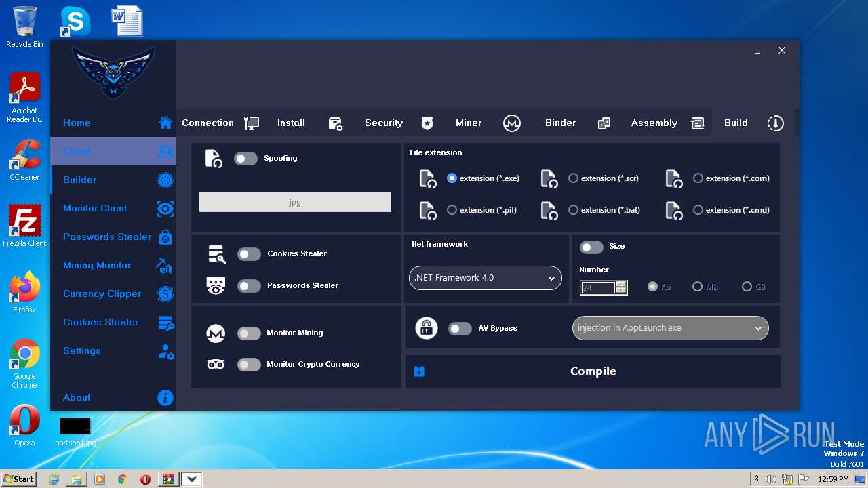The image size is (868, 488).
Task: Click the Monitor Client eye icon
Action: coord(165,208)
